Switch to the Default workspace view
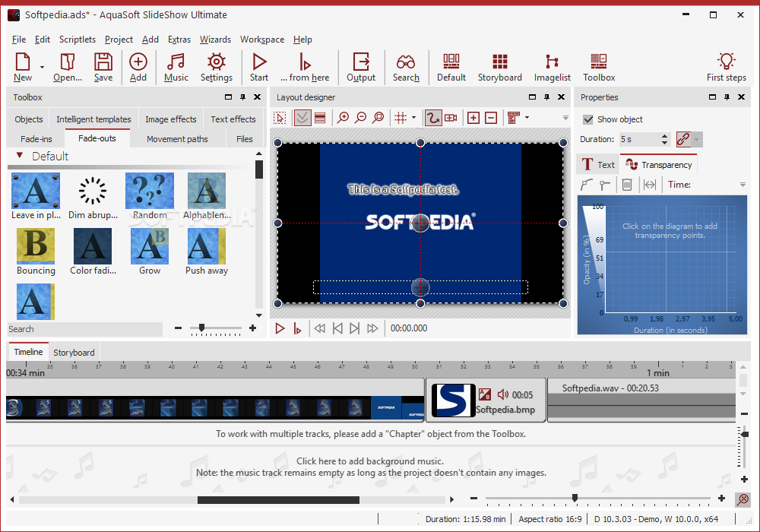 pyautogui.click(x=451, y=68)
